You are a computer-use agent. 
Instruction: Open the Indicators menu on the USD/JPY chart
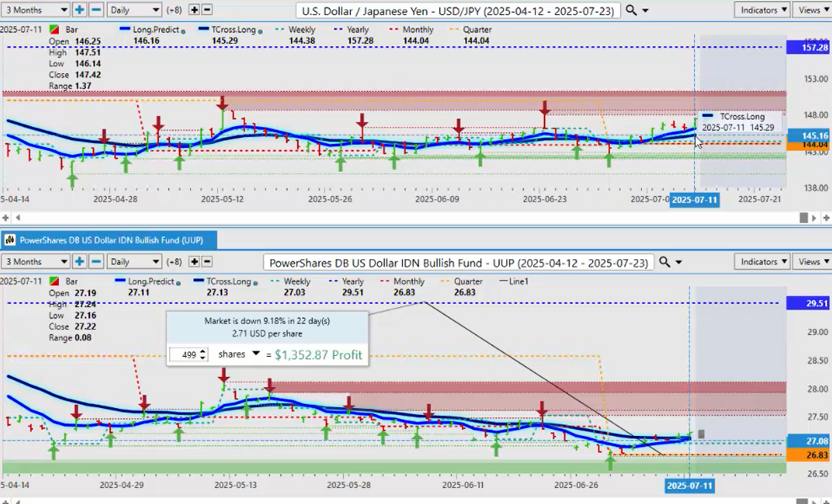click(761, 10)
